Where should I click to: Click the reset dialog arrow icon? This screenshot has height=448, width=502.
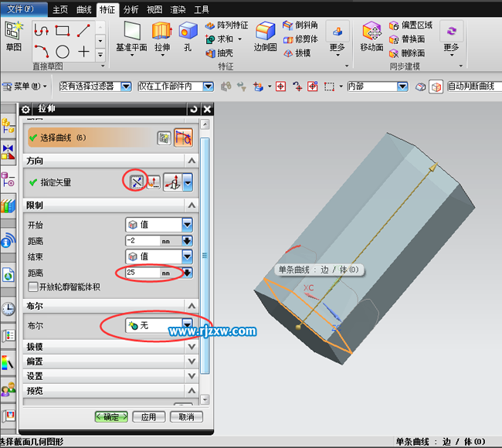[194, 110]
